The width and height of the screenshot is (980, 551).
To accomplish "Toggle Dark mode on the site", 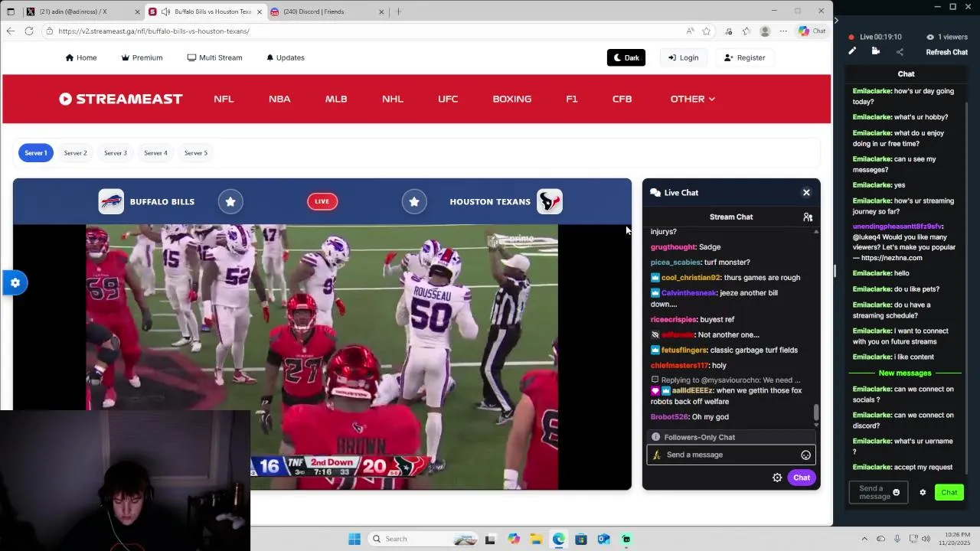I will (626, 57).
